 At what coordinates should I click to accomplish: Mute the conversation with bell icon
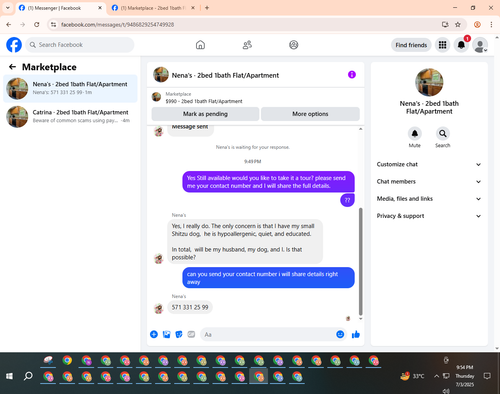[x=415, y=134]
